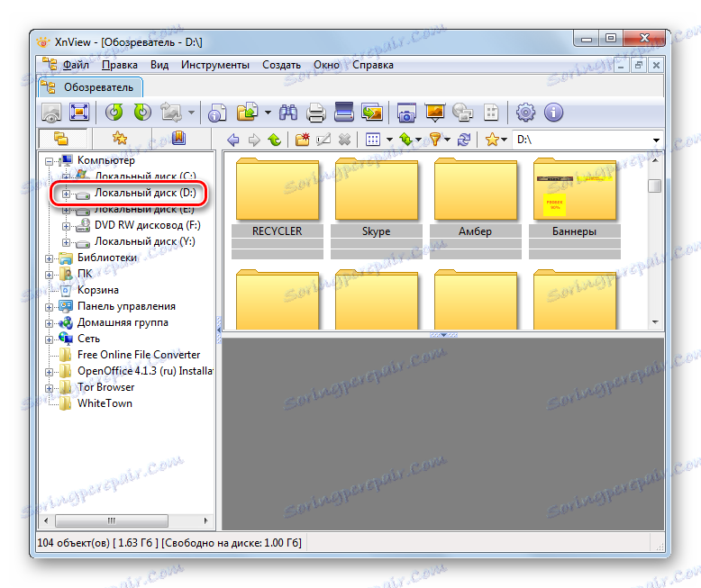Open the Правка menu
This screenshot has width=701, height=588.
(x=119, y=65)
